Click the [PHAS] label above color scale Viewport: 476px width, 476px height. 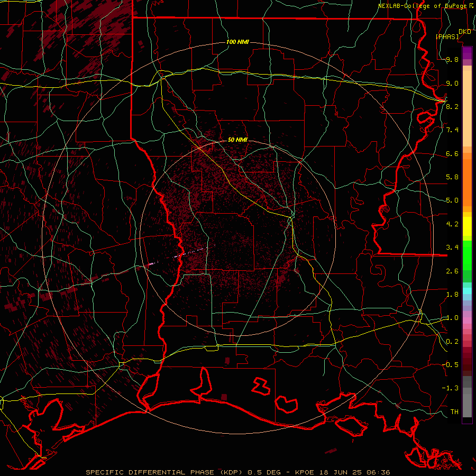click(x=447, y=36)
